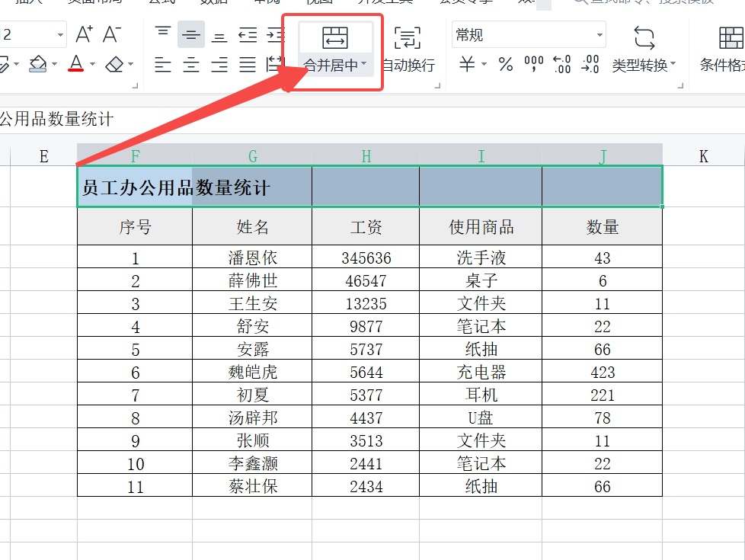The image size is (745, 560).
Task: Increase decimal places
Action: point(561,64)
